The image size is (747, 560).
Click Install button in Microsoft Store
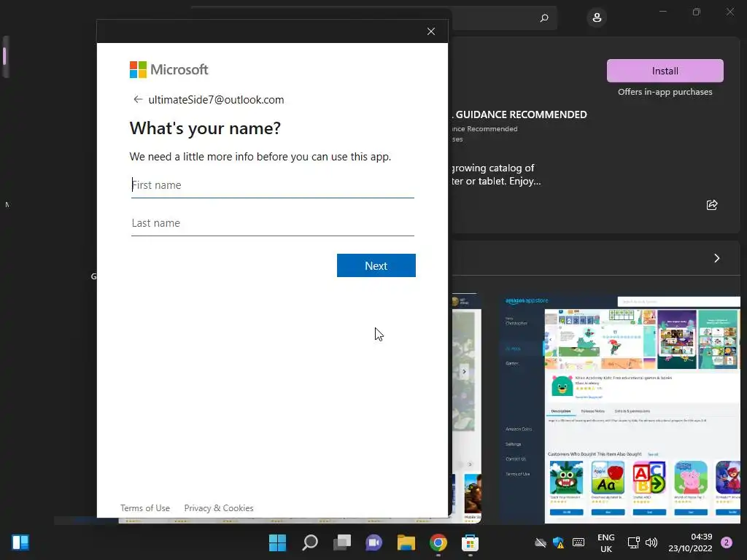(x=665, y=71)
